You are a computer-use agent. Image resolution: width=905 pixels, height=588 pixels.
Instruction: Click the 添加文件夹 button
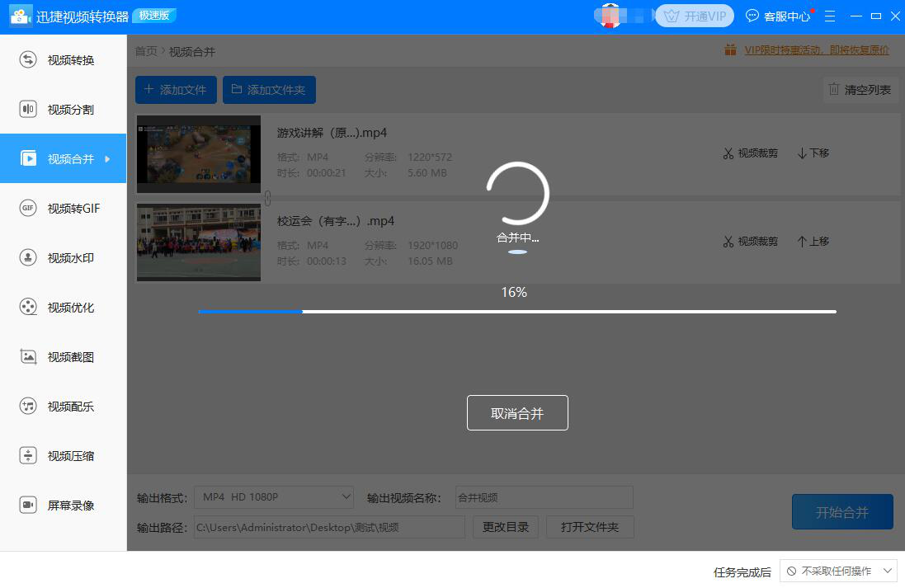pos(269,90)
